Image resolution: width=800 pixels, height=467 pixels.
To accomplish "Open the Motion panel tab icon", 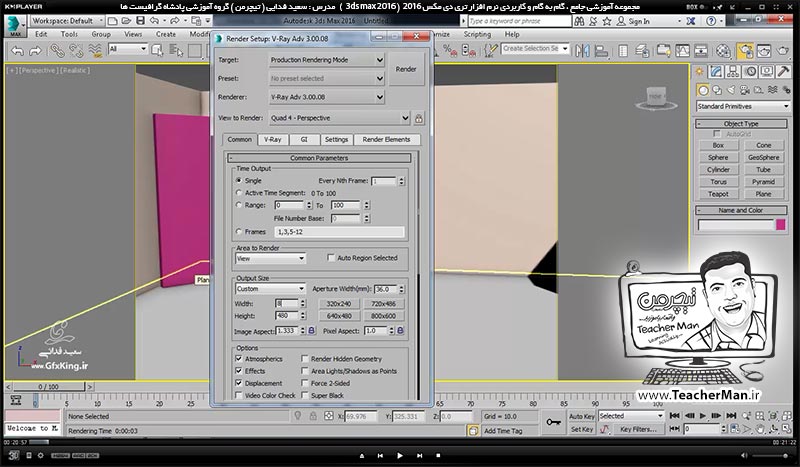I will [750, 71].
